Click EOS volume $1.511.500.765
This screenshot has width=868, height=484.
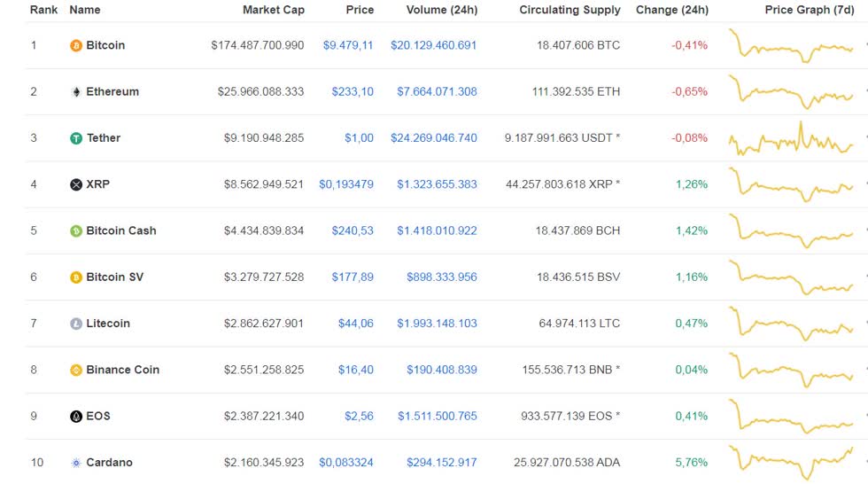438,416
